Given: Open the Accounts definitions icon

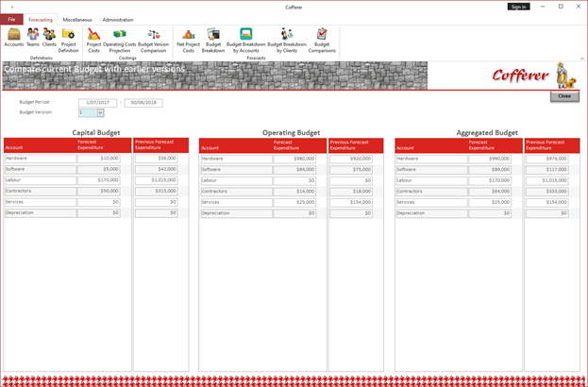Looking at the screenshot, I should click(x=14, y=38).
